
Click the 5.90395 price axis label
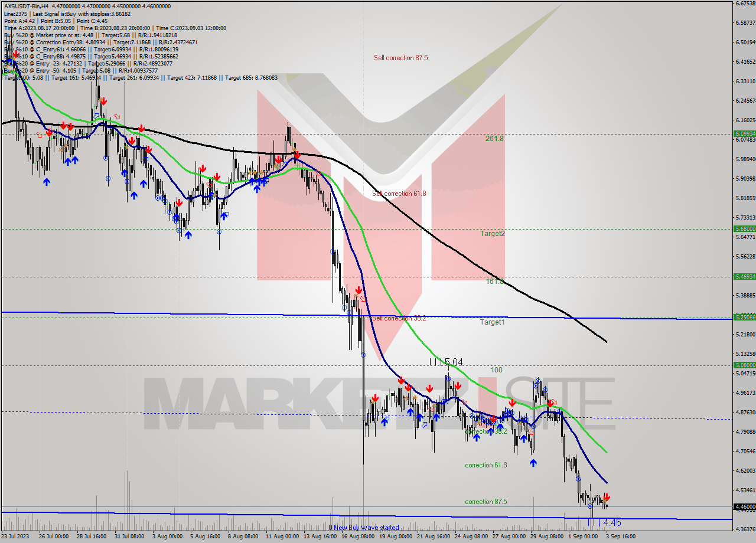coord(745,178)
